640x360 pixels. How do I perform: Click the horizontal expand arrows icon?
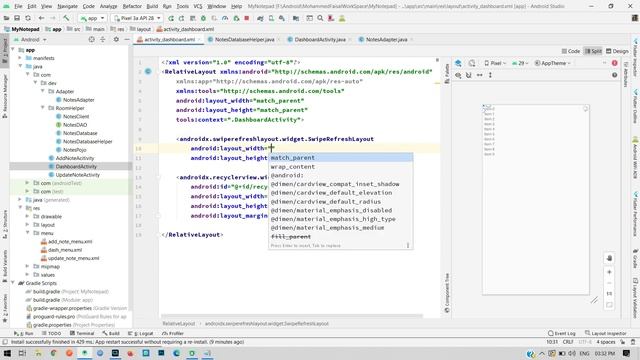480,75
